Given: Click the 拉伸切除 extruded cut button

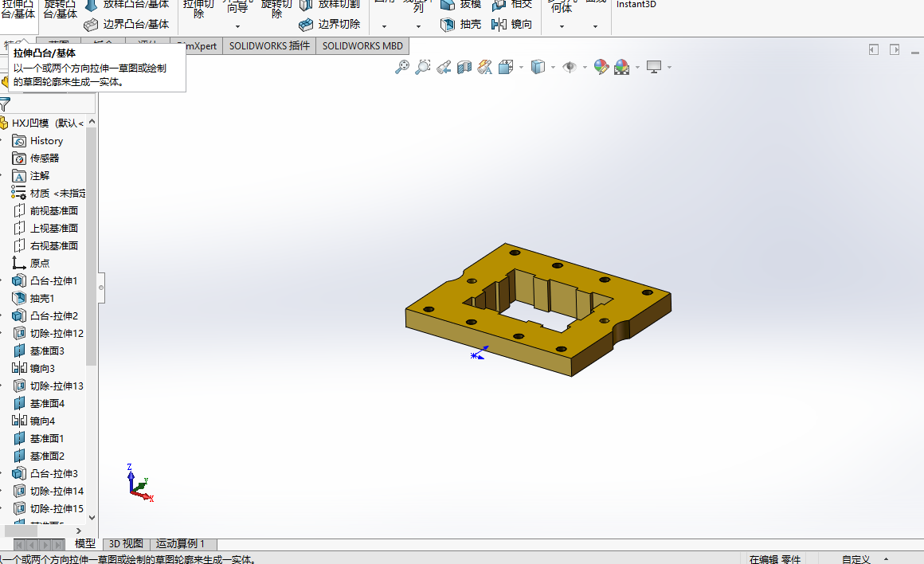Looking at the screenshot, I should (x=198, y=10).
